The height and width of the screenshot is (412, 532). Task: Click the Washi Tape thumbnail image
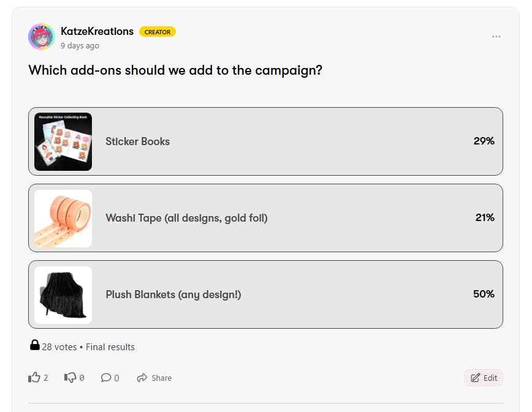(x=63, y=218)
